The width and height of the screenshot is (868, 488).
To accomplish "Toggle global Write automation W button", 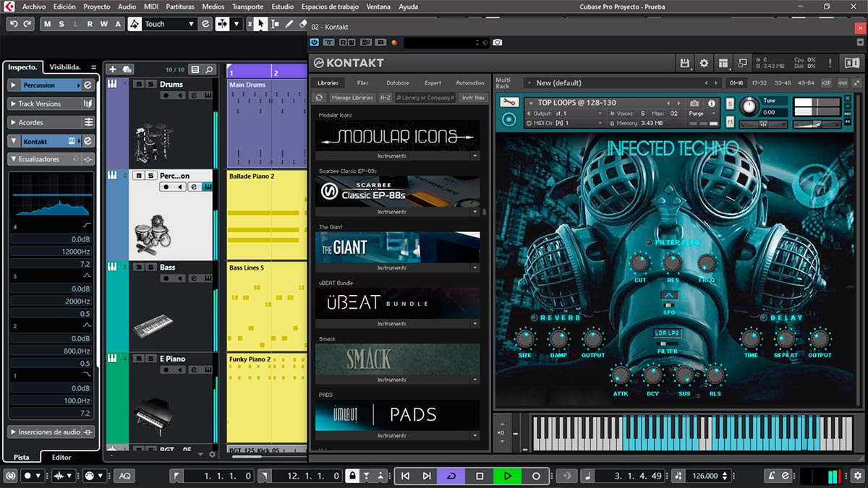I will tap(103, 24).
